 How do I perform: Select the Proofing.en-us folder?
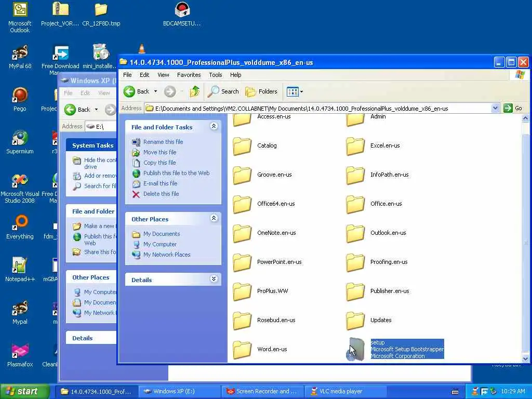point(377,262)
